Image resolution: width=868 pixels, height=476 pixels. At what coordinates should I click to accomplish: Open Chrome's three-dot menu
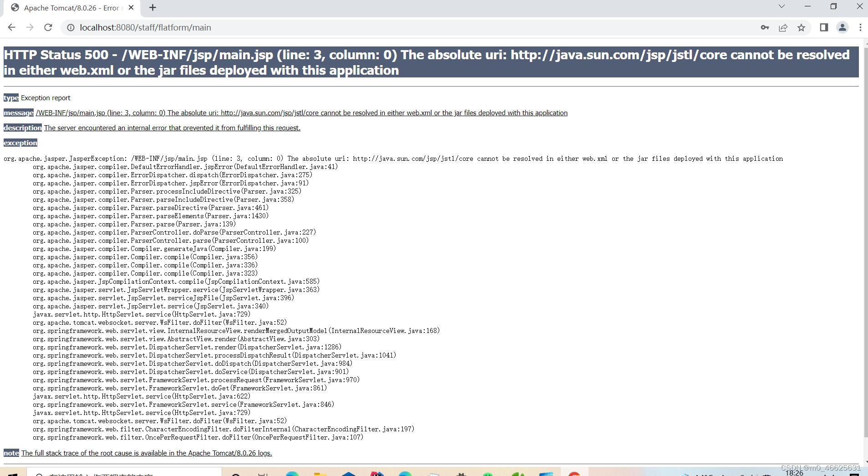tap(860, 27)
